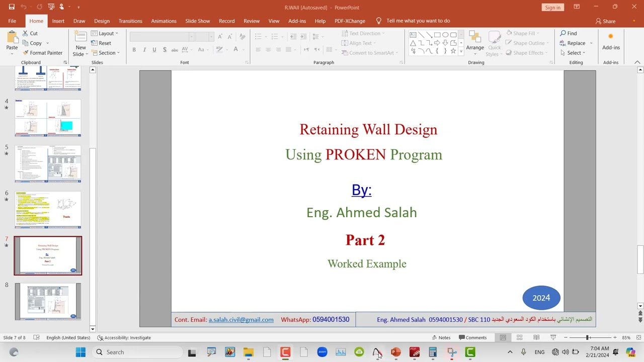Justify the paragraph text
Viewport: 644px width, 362px height.
pos(288,50)
